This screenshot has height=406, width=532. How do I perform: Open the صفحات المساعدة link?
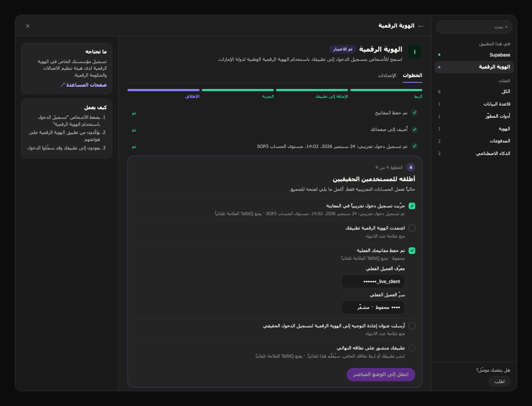(x=83, y=85)
